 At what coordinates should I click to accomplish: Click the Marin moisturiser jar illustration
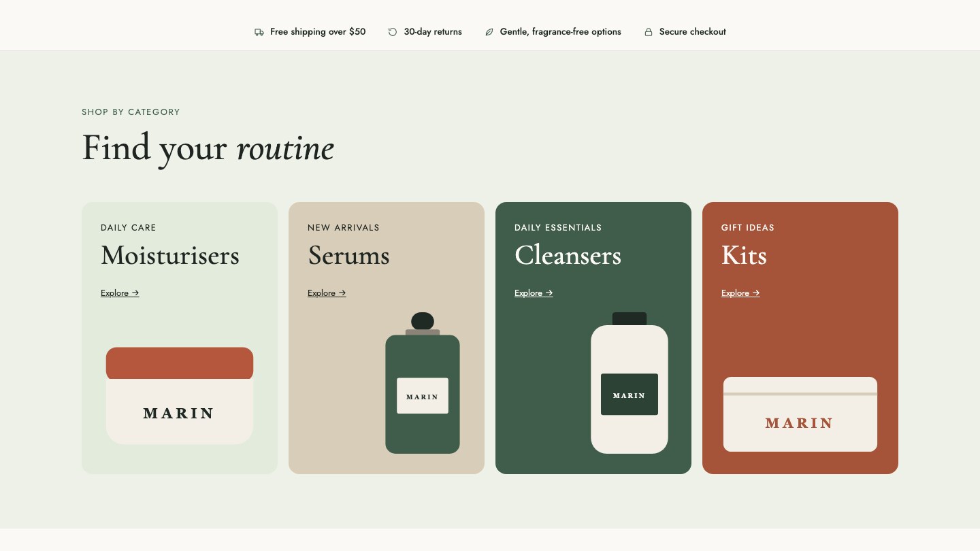point(180,396)
